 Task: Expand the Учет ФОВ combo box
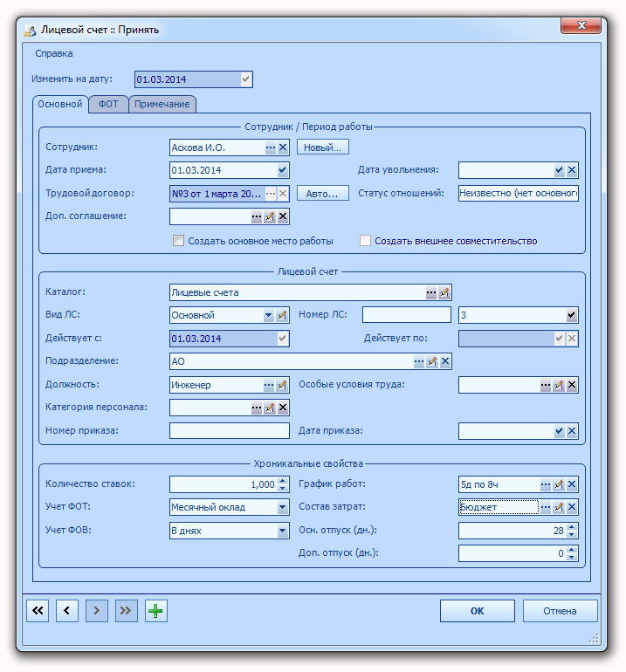pyautogui.click(x=282, y=531)
